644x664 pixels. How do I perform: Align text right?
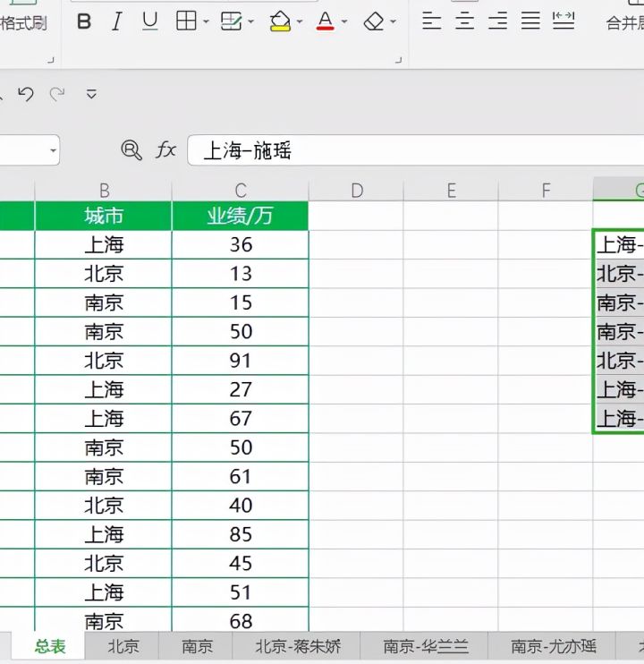point(497,21)
